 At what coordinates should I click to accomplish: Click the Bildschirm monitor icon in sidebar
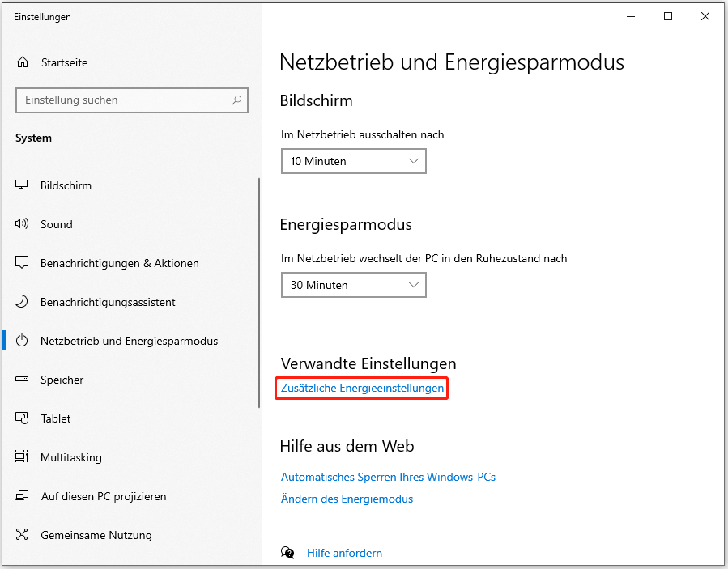point(23,185)
